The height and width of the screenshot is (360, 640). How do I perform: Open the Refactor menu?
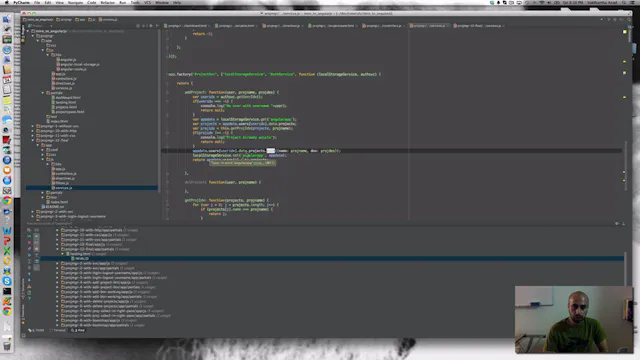click(108, 2)
